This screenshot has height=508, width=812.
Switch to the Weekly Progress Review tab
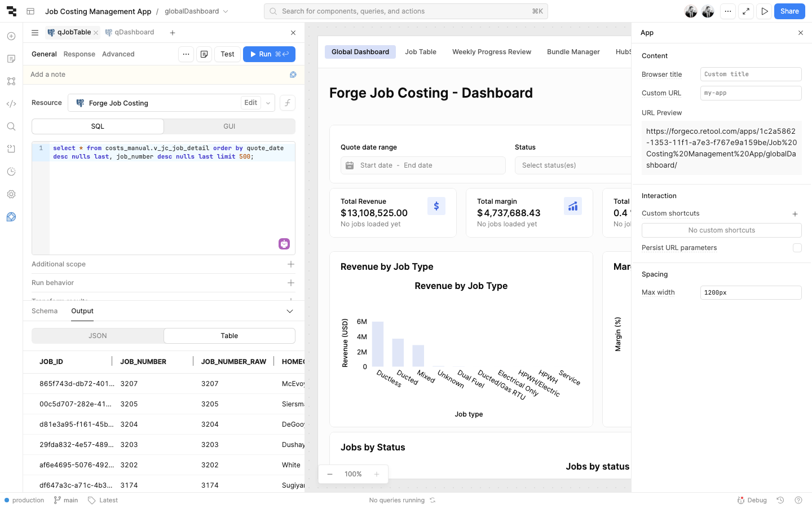[491, 52]
